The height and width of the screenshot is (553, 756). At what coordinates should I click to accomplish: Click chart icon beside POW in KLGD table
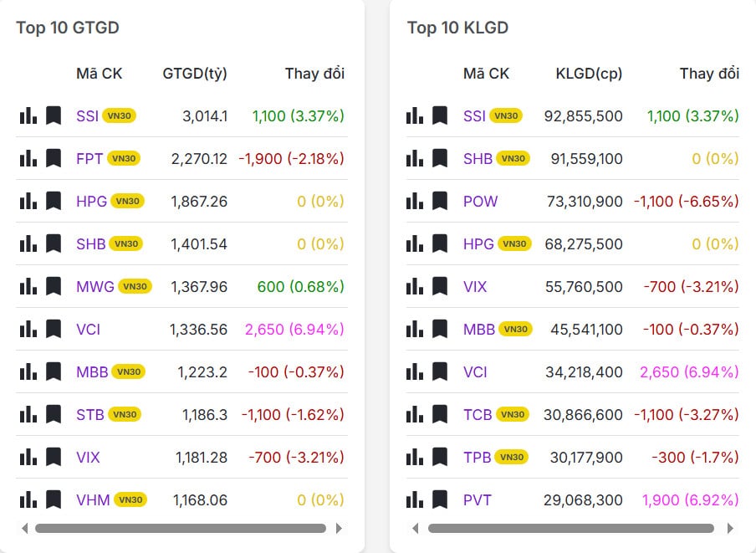[415, 201]
